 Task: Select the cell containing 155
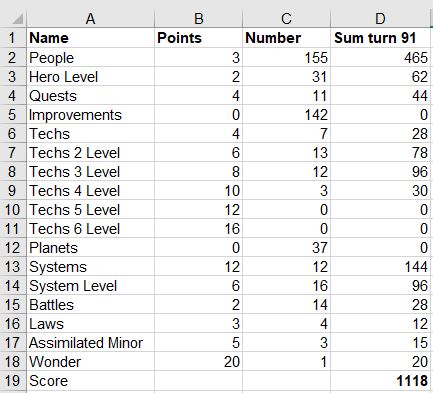pos(286,58)
